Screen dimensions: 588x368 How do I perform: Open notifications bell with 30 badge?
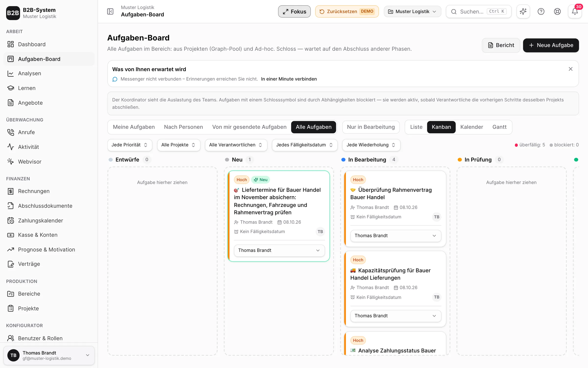click(575, 12)
